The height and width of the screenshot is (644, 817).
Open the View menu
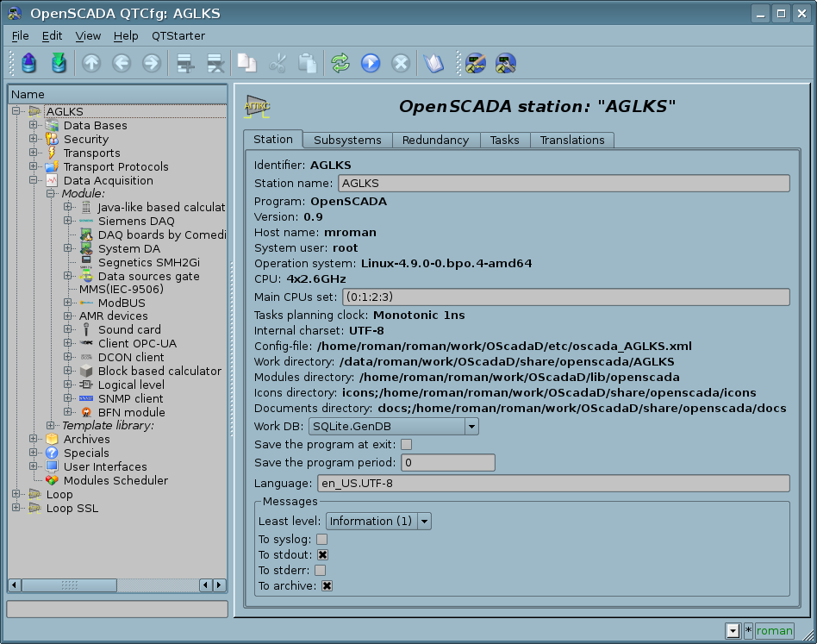[x=88, y=36]
